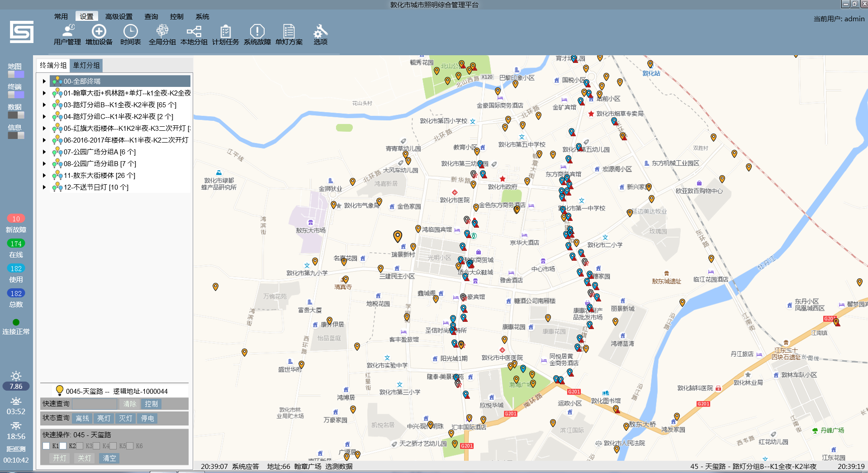
Task: Switch to the 单灯分组 tab
Action: click(86, 66)
